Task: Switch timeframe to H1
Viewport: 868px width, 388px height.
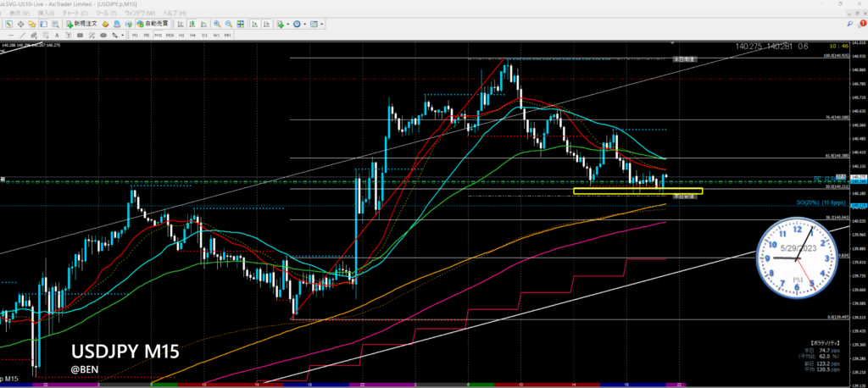Action: coord(181,36)
